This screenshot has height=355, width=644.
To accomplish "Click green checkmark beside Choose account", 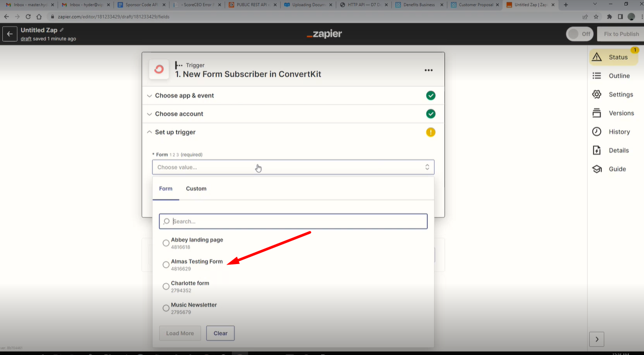I will point(431,114).
